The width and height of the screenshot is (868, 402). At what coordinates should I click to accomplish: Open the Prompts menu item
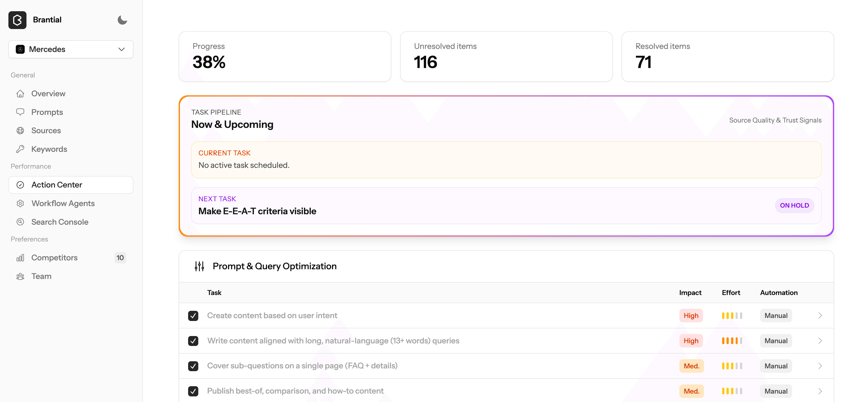click(x=47, y=112)
